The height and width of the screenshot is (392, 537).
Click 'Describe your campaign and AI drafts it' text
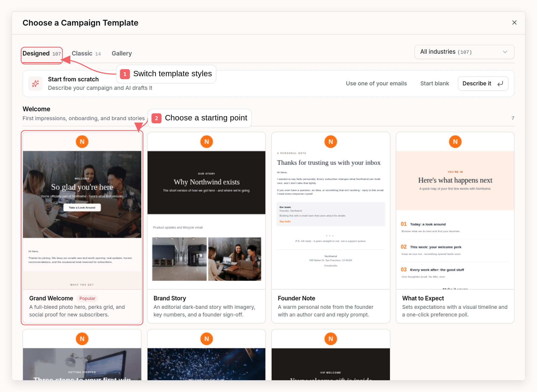tap(100, 88)
